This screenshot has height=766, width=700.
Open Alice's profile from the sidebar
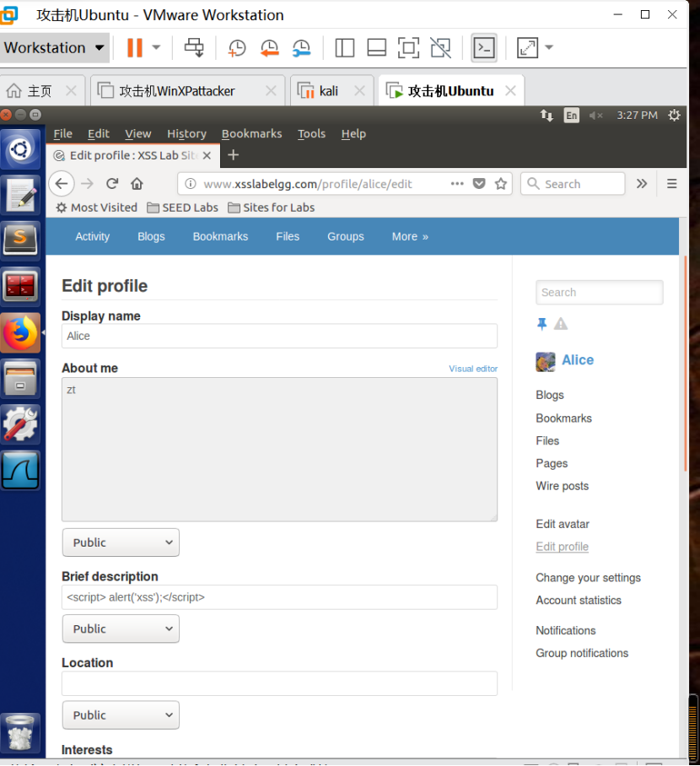578,360
